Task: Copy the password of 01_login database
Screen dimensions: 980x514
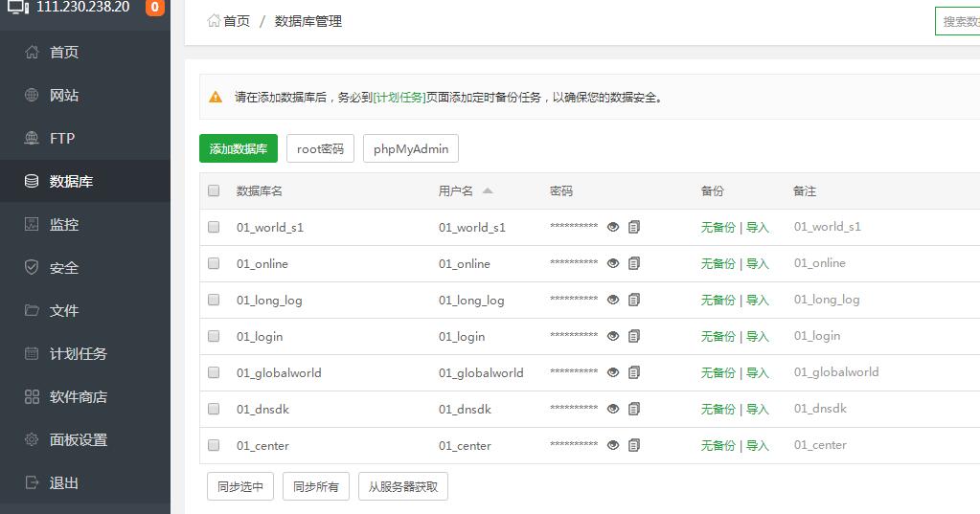Action: (634, 337)
